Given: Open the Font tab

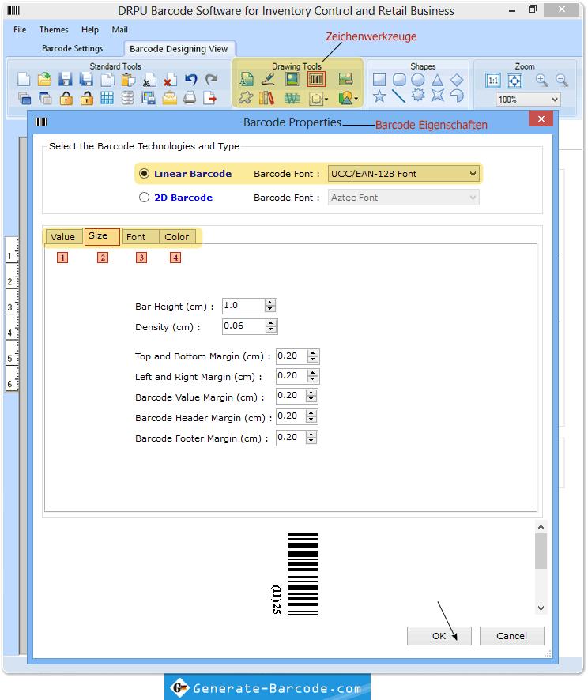Looking at the screenshot, I should point(139,236).
